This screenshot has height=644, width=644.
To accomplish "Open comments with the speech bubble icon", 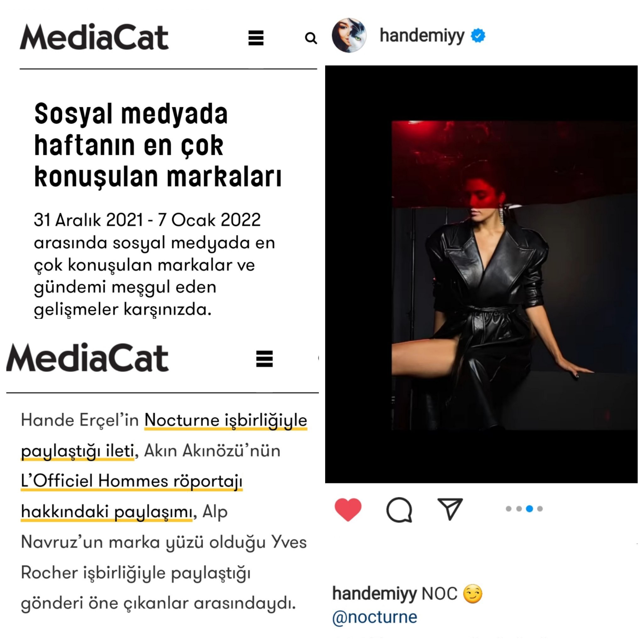I will [x=399, y=509].
